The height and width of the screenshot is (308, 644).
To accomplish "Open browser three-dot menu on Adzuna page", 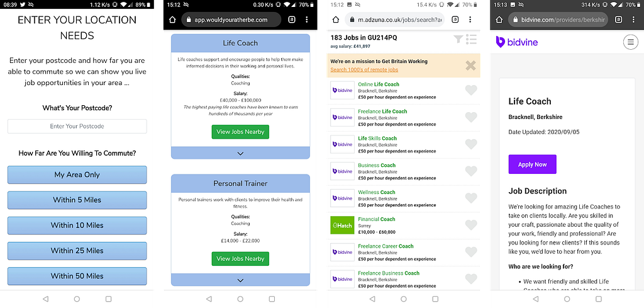I will tap(470, 20).
